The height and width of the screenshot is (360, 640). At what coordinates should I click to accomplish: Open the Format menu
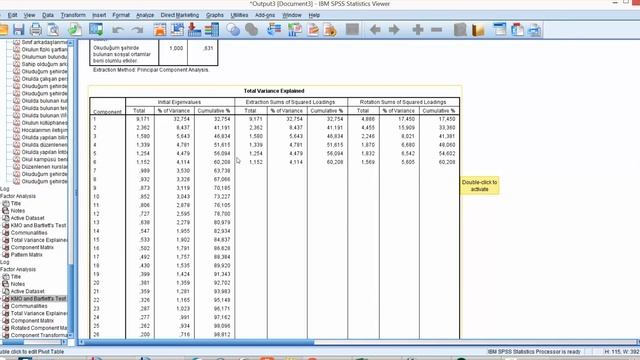pyautogui.click(x=121, y=15)
